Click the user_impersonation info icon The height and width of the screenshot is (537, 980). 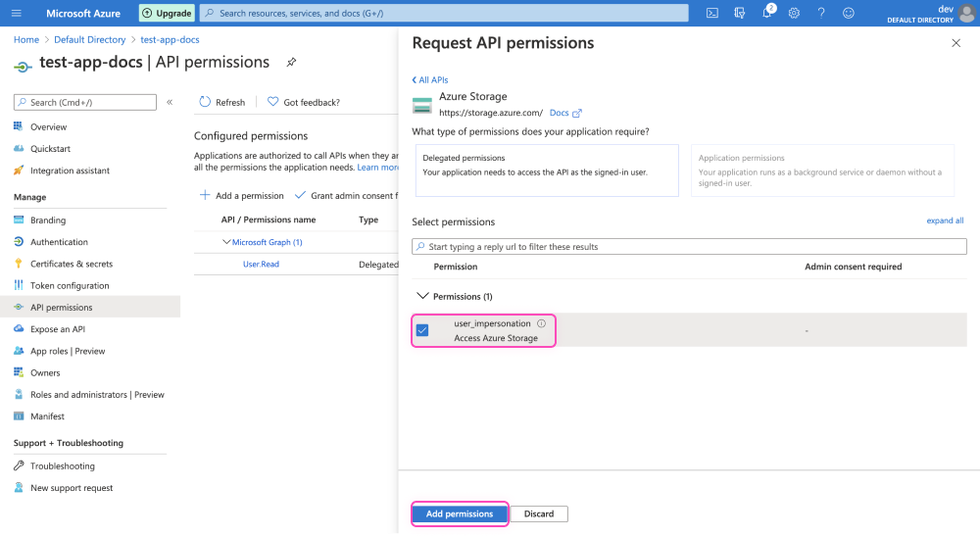click(541, 323)
